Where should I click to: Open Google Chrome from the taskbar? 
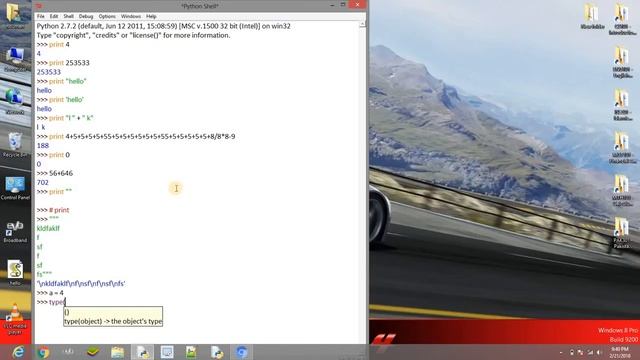point(43,352)
